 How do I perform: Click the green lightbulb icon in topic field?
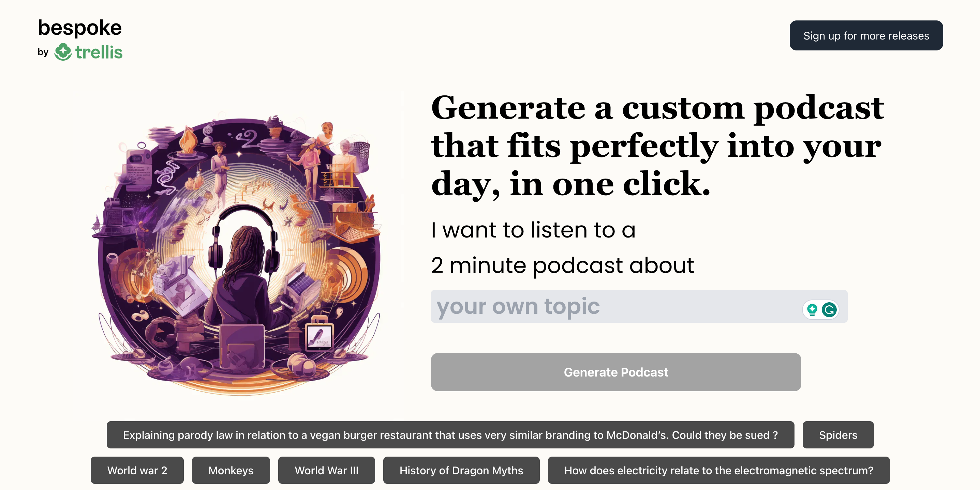click(812, 309)
